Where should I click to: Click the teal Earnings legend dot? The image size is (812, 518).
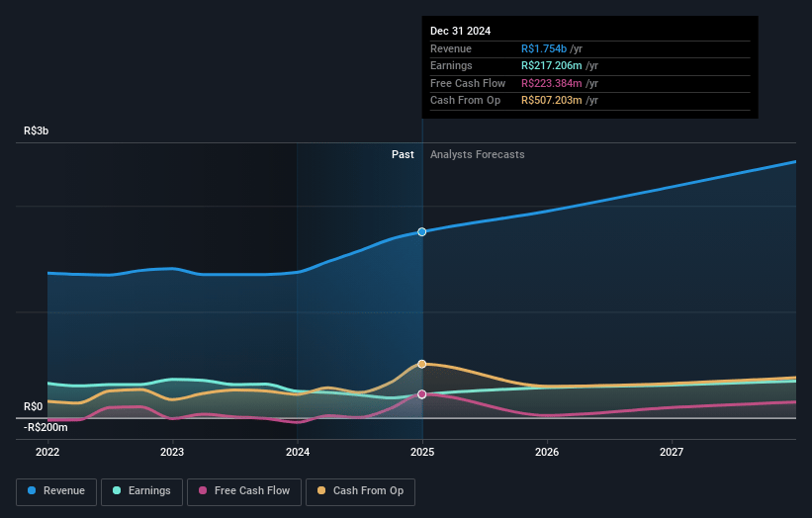(117, 490)
